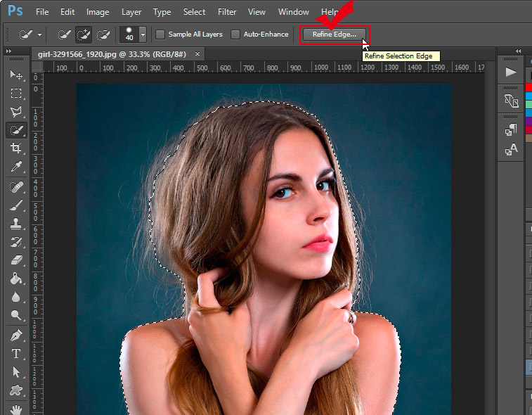Choose Add to Selection mode
Screen dimensions: 532x415
pos(84,34)
